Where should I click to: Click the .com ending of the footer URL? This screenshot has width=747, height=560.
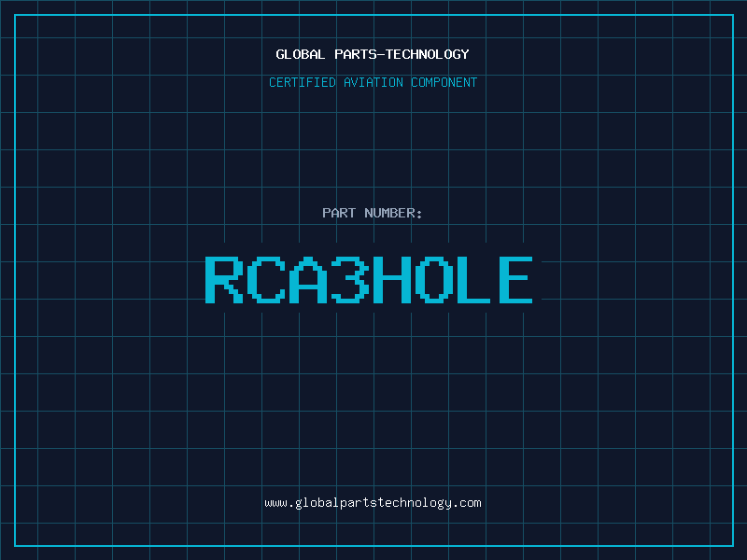click(x=468, y=503)
